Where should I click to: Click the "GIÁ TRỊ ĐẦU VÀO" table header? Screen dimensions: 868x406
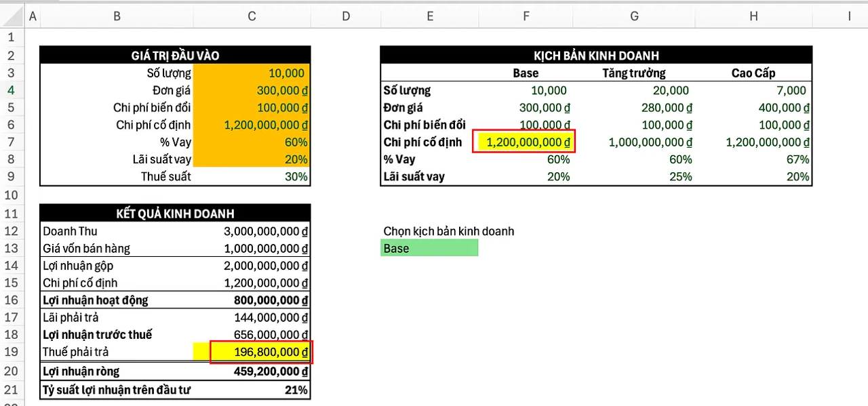pyautogui.click(x=175, y=56)
